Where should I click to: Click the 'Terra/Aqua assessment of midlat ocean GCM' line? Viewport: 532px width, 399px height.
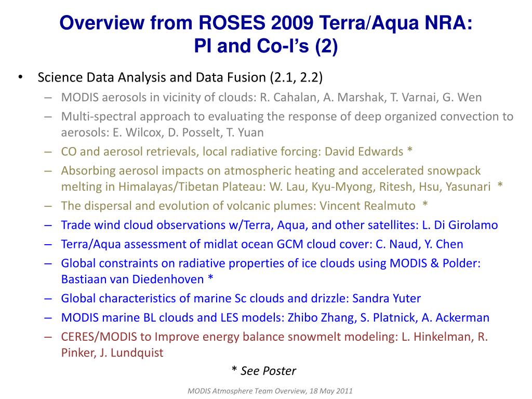tap(262, 244)
